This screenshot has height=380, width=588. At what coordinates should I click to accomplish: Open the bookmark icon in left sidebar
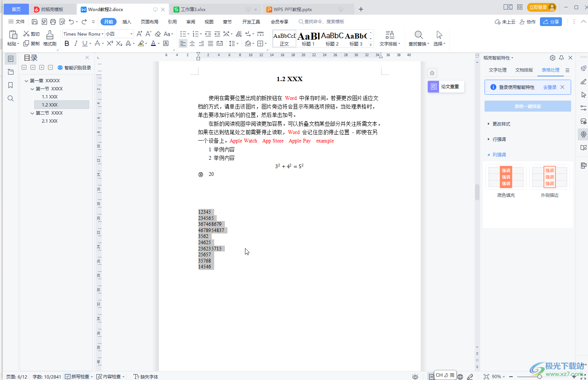pos(11,85)
